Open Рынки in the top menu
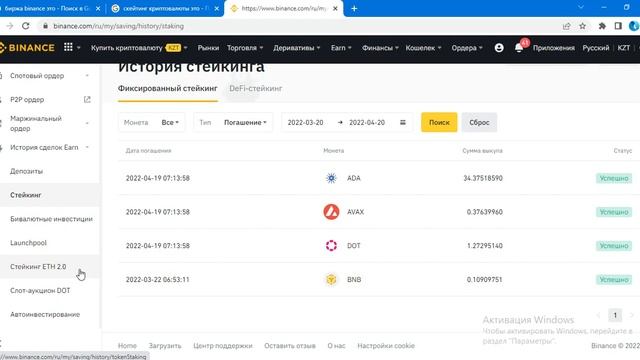640x360 pixels. 208,48
